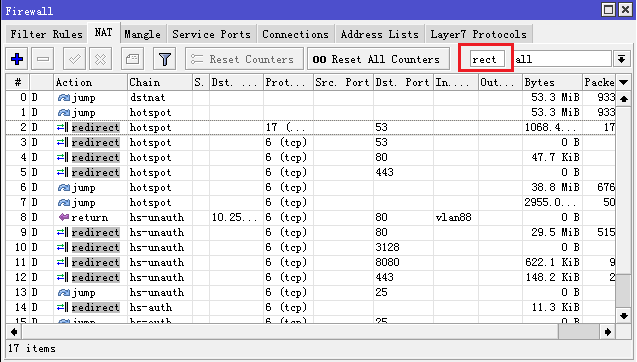Screen dimensions: 637x362
Task: Click the horizontal scrollbar right arrow
Action: coord(608,332)
